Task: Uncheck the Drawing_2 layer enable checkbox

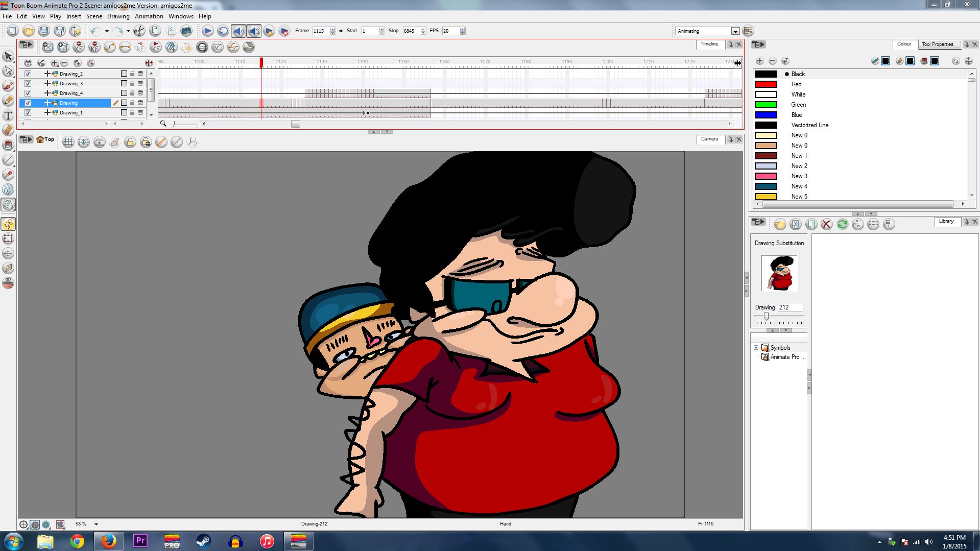Action: pos(28,74)
